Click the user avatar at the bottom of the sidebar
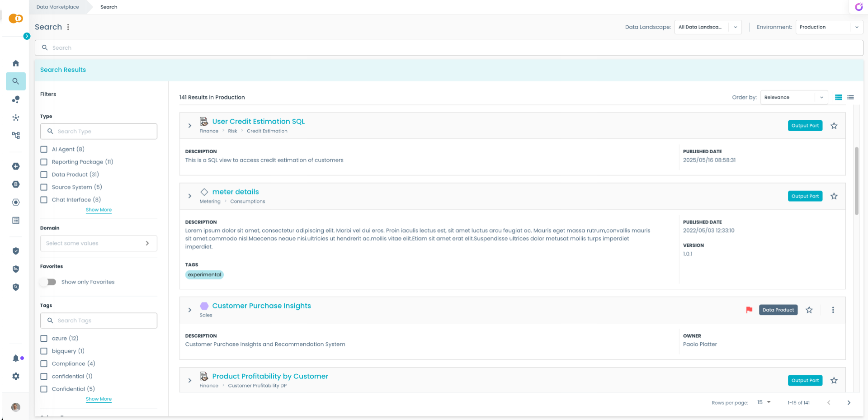The height and width of the screenshot is (420, 868). click(x=16, y=407)
